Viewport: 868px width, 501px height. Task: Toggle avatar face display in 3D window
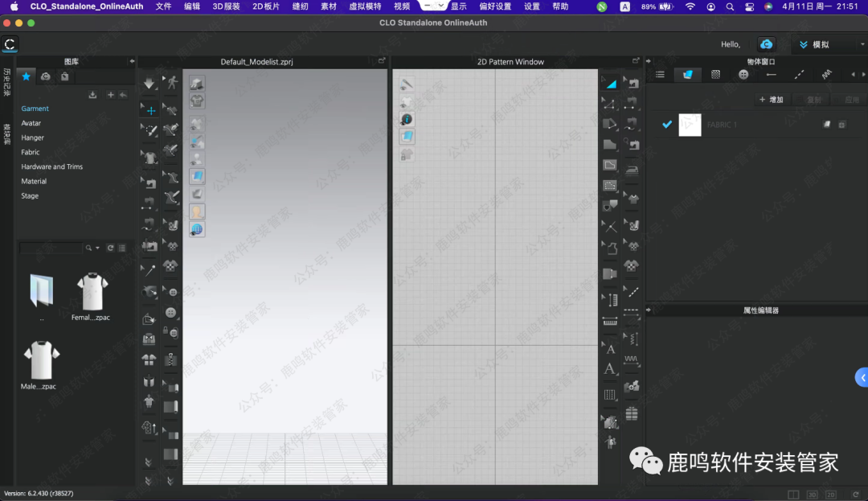[x=197, y=211]
